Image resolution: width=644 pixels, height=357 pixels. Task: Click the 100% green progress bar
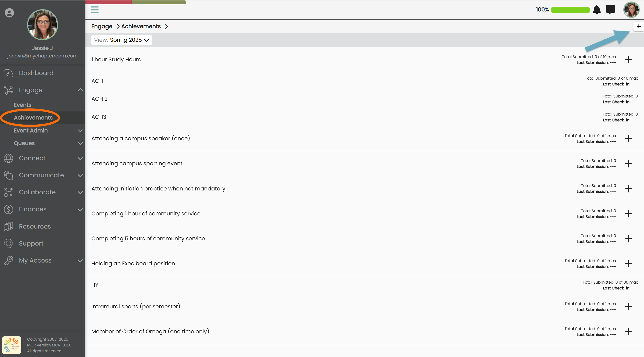[570, 10]
